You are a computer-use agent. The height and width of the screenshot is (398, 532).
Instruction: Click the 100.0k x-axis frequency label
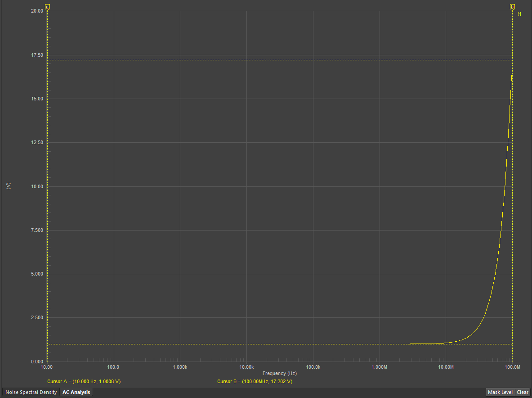tap(313, 367)
